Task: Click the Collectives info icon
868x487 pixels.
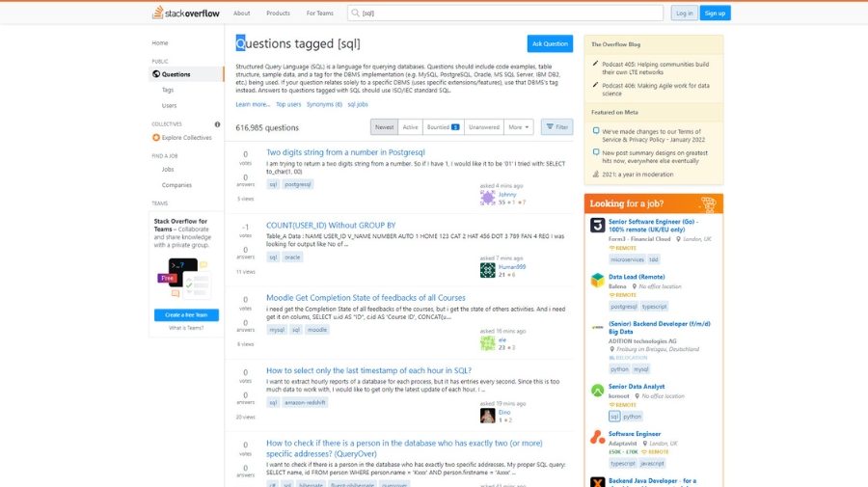Action: tap(218, 124)
